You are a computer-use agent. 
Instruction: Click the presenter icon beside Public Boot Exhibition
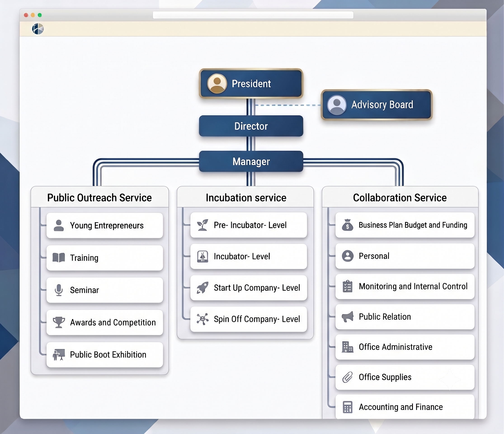pyautogui.click(x=59, y=355)
